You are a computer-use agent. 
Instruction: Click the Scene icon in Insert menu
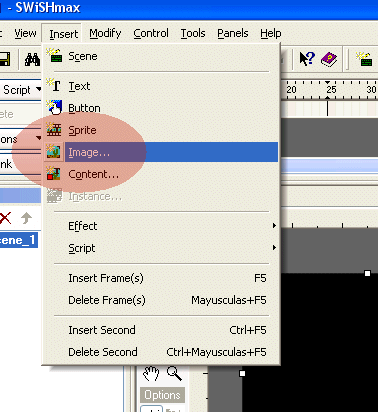click(x=54, y=55)
